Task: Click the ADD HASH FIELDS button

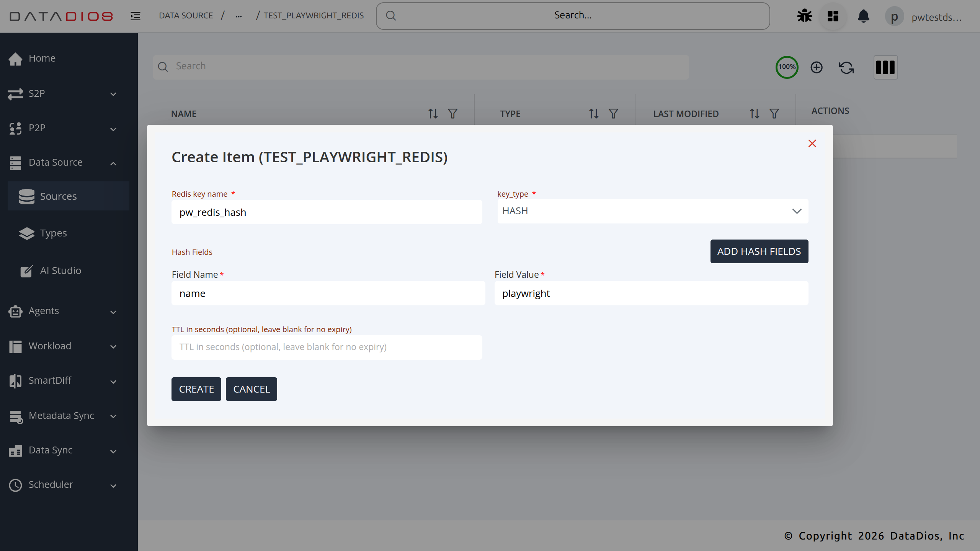Action: coord(759,251)
